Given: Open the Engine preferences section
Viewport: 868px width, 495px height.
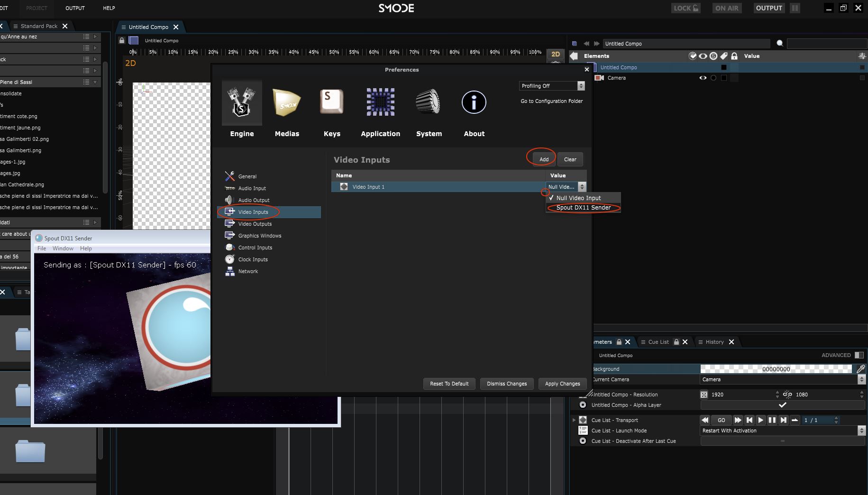Looking at the screenshot, I should coord(242,110).
